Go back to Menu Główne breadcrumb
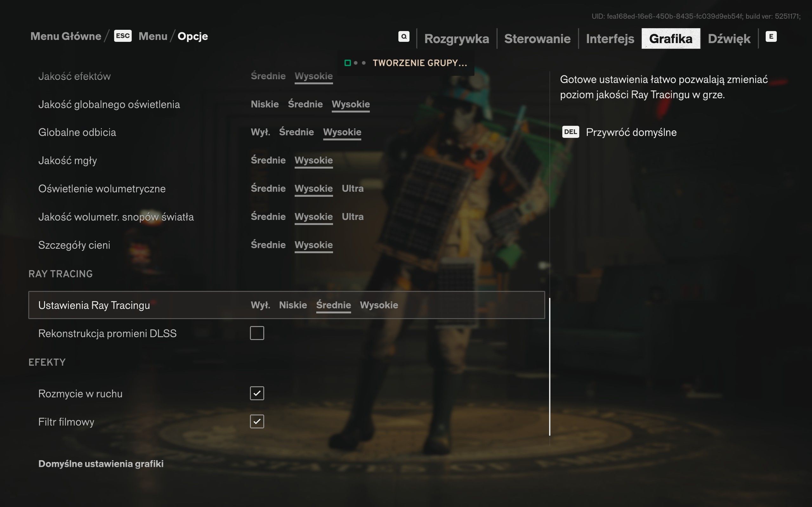 66,36
